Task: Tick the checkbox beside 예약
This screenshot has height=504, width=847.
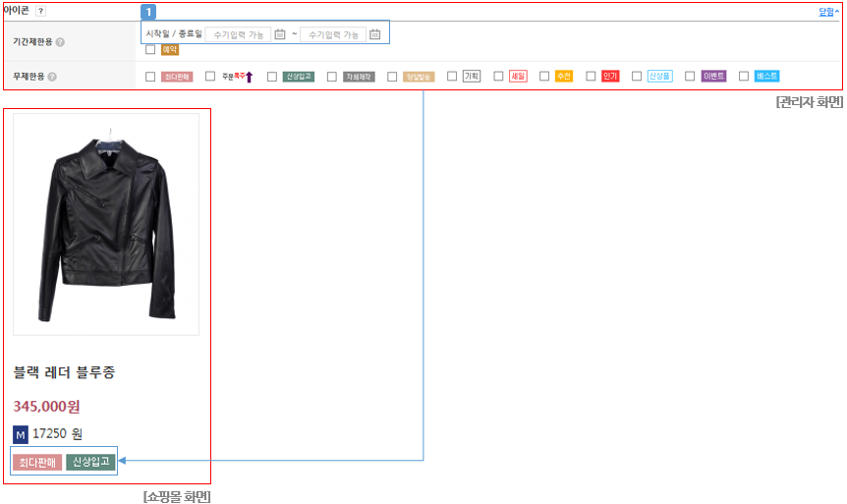Action: [150, 50]
